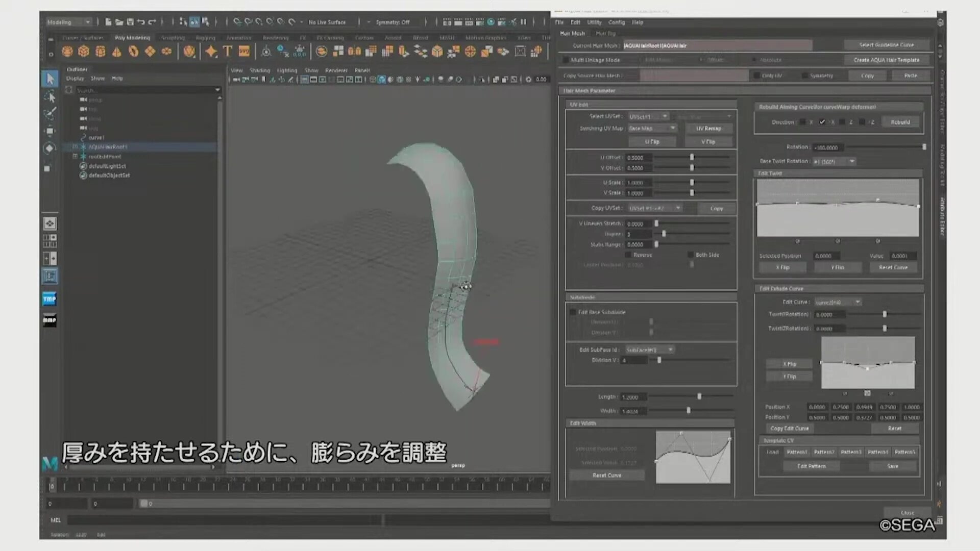Click the polygon cone shelf icon
This screenshot has height=551, width=980.
tap(117, 51)
